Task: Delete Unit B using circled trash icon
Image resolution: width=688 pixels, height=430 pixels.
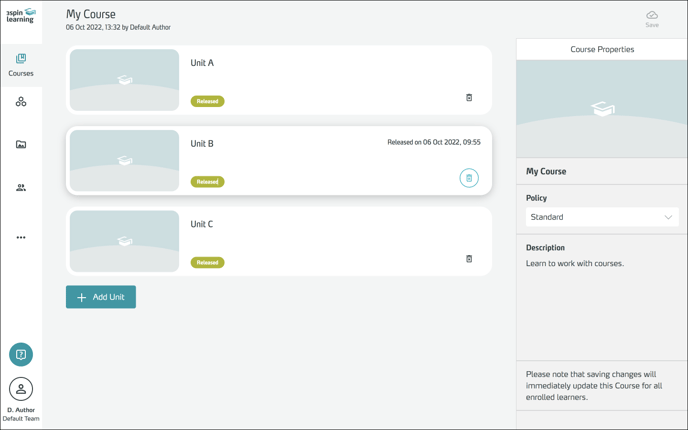Action: [x=469, y=178]
